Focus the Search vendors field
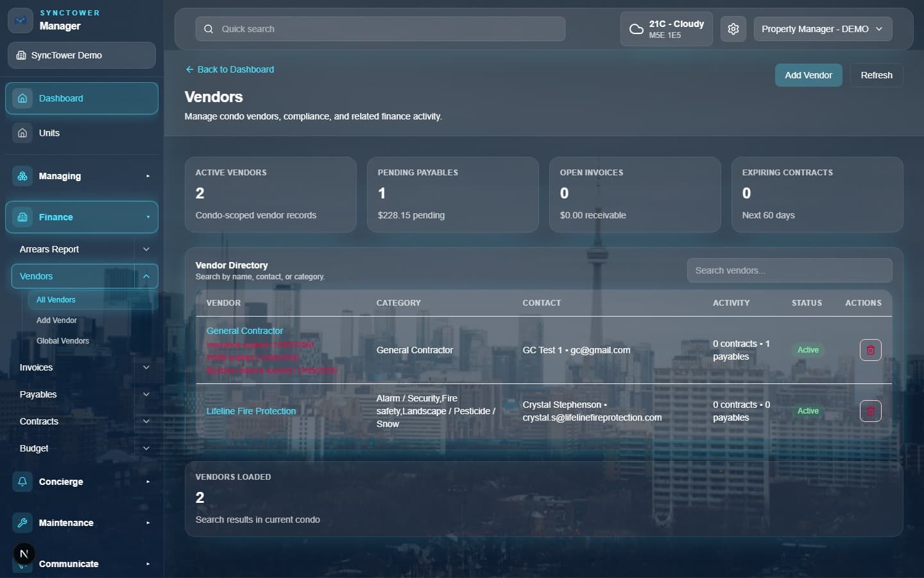 [x=789, y=270]
